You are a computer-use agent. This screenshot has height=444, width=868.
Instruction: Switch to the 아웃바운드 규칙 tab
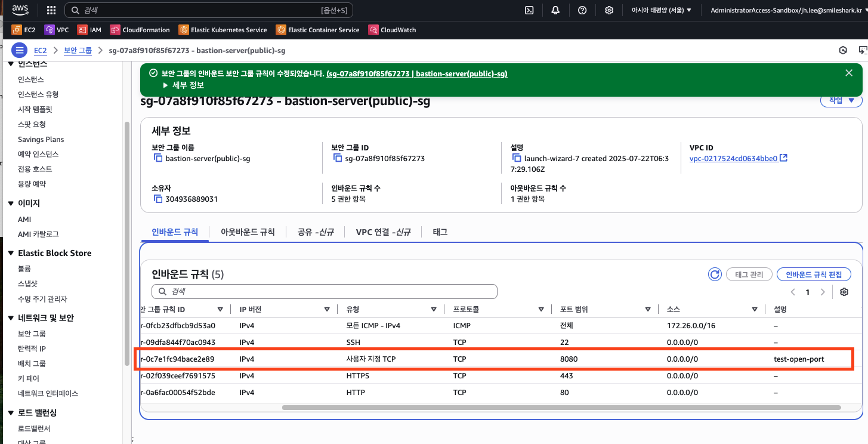[248, 232]
